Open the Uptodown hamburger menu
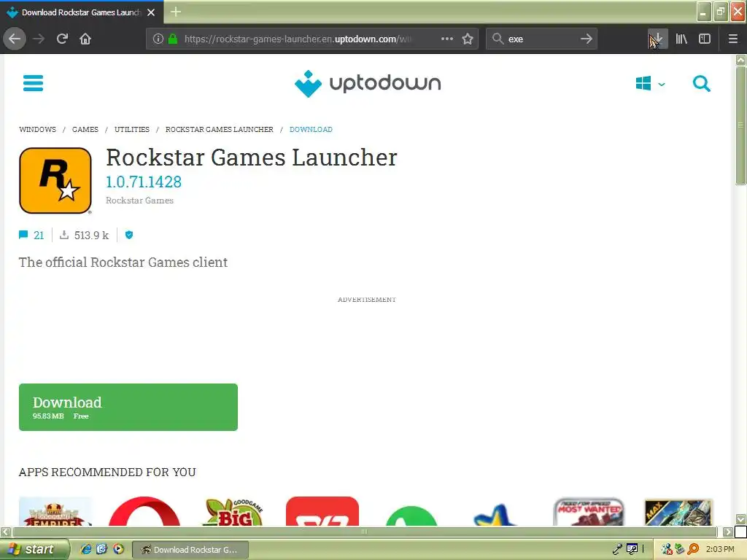Screen dimensions: 747x560 pyautogui.click(x=33, y=83)
